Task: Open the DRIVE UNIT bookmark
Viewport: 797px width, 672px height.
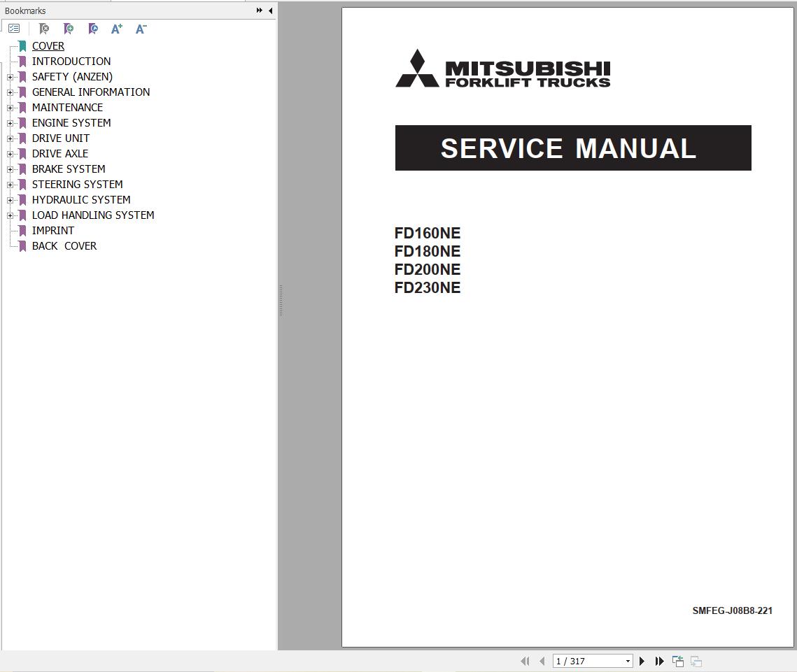Action: 60,138
